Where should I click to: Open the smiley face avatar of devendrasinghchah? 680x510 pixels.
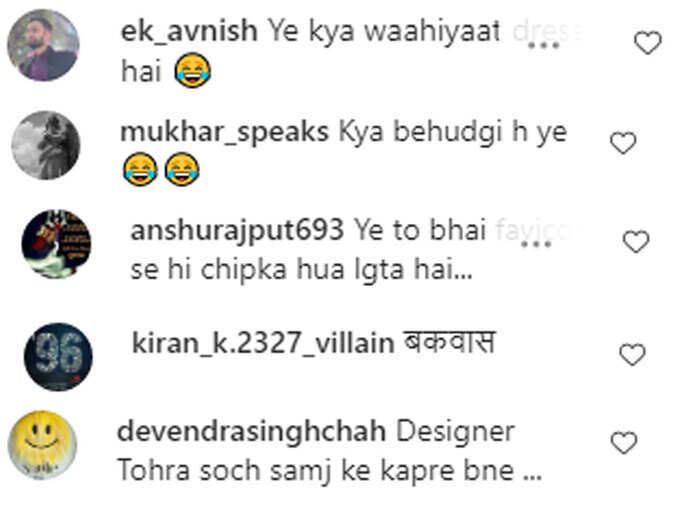pyautogui.click(x=42, y=445)
